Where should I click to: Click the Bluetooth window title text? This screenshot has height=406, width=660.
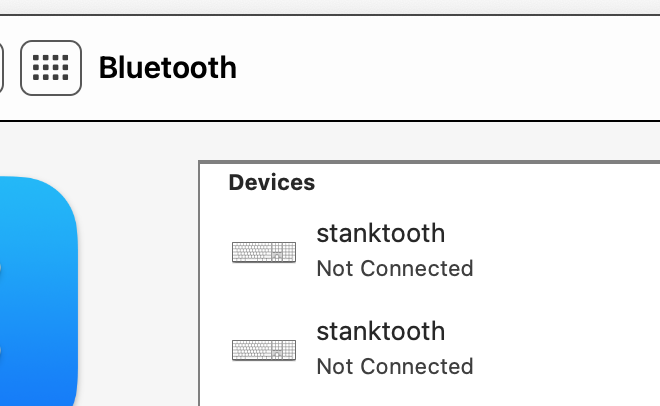tap(168, 68)
